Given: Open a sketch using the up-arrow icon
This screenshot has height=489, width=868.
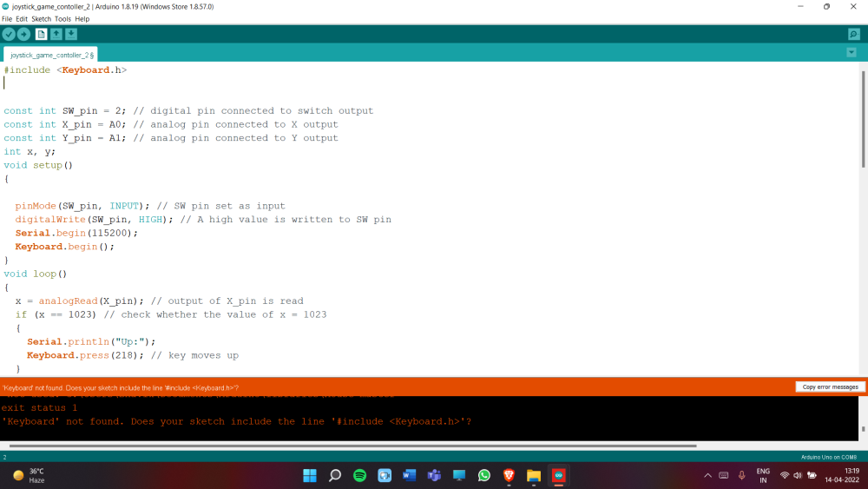Looking at the screenshot, I should 56,34.
